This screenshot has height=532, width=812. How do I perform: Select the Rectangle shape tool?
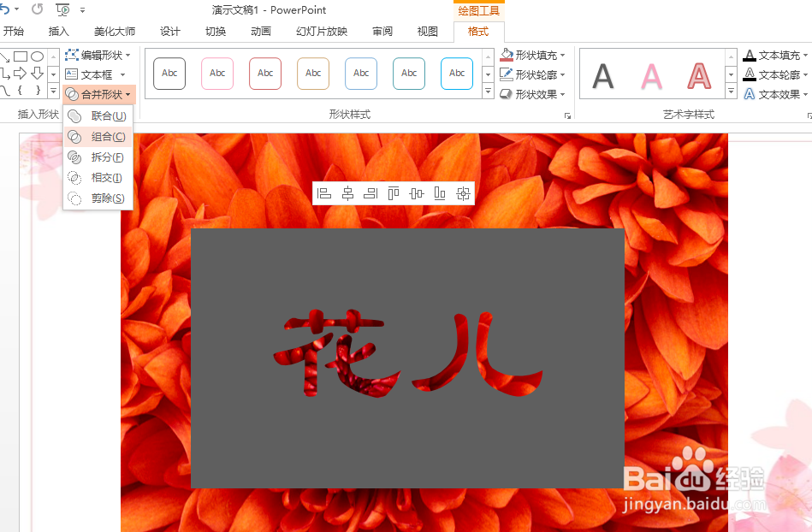pyautogui.click(x=21, y=56)
